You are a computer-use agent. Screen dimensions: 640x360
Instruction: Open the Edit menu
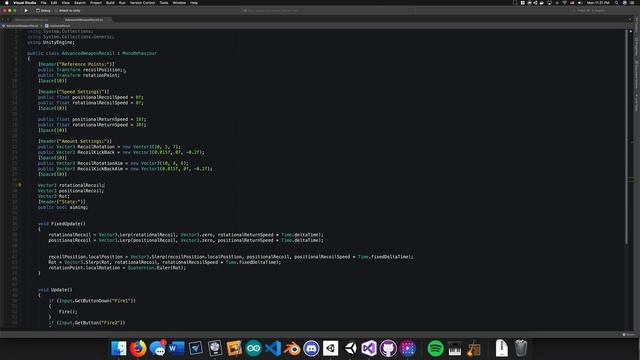click(54, 2)
